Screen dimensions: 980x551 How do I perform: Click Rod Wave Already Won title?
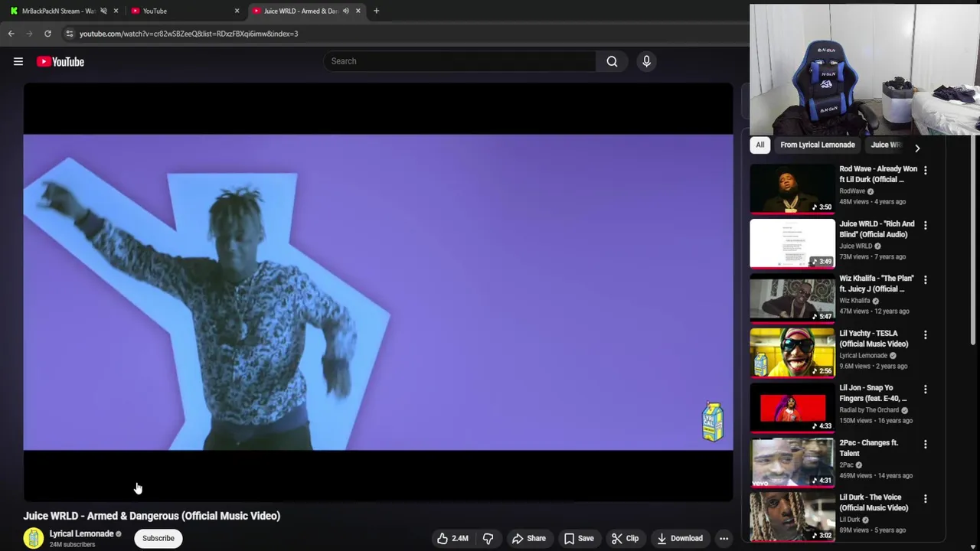point(878,174)
